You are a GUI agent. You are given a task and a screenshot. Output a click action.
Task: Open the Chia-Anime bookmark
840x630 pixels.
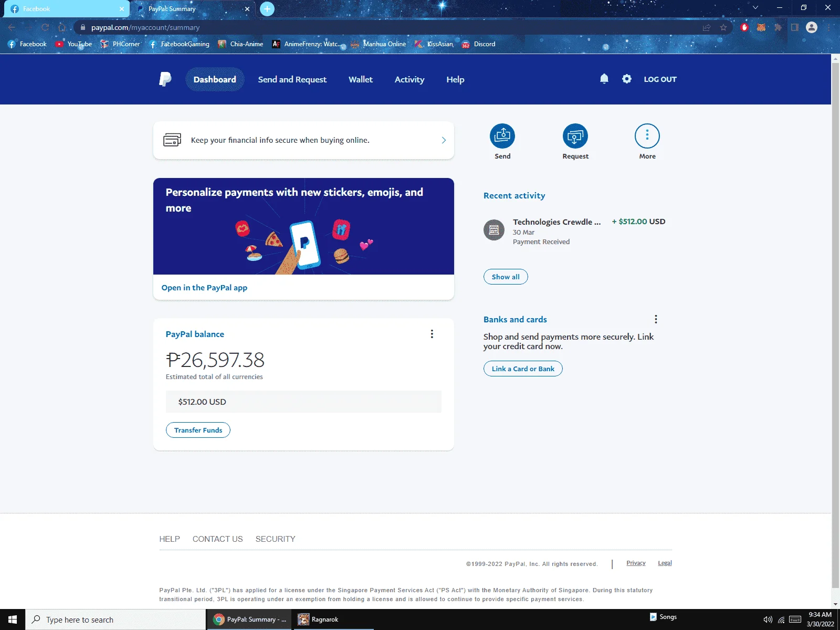(x=240, y=44)
